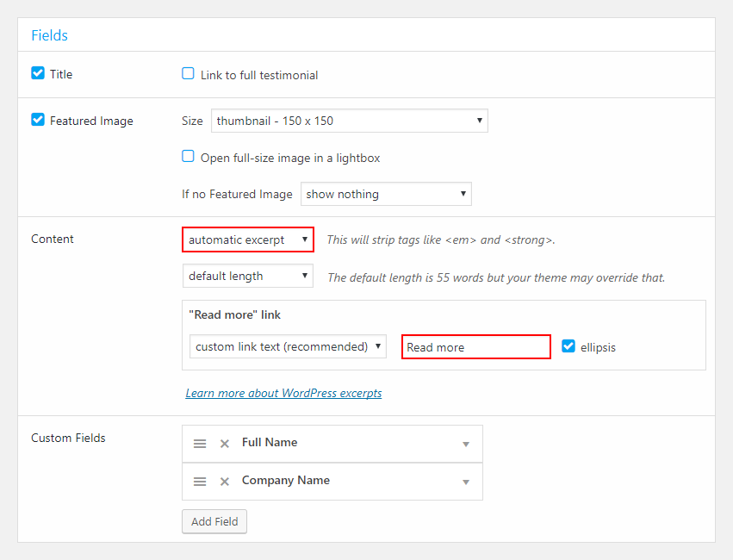Click the Fields section heading
Image resolution: width=733 pixels, height=560 pixels.
point(50,35)
